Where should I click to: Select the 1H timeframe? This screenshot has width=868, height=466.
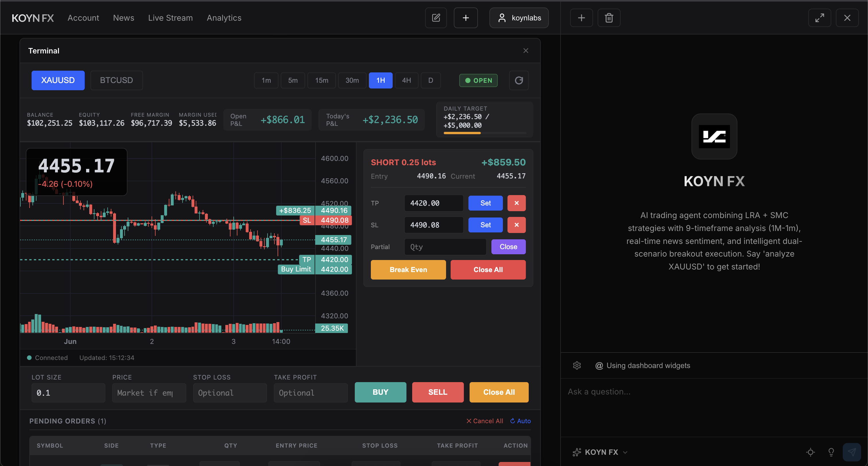380,80
